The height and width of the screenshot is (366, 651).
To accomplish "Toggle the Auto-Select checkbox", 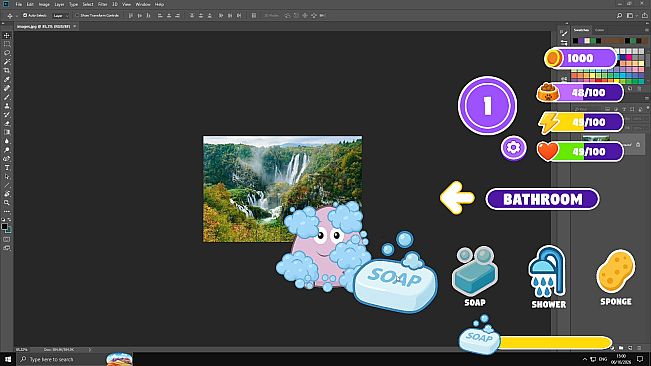I will [x=25, y=15].
